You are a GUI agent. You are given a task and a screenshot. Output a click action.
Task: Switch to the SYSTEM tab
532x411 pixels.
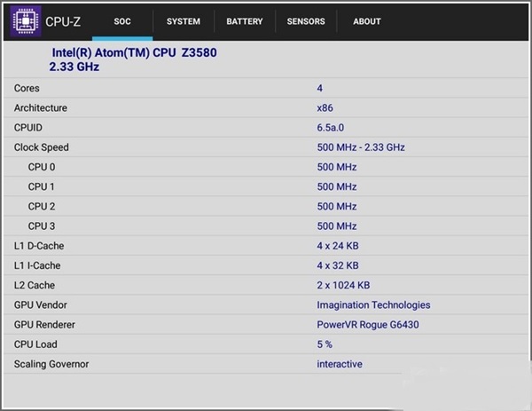[x=184, y=21]
